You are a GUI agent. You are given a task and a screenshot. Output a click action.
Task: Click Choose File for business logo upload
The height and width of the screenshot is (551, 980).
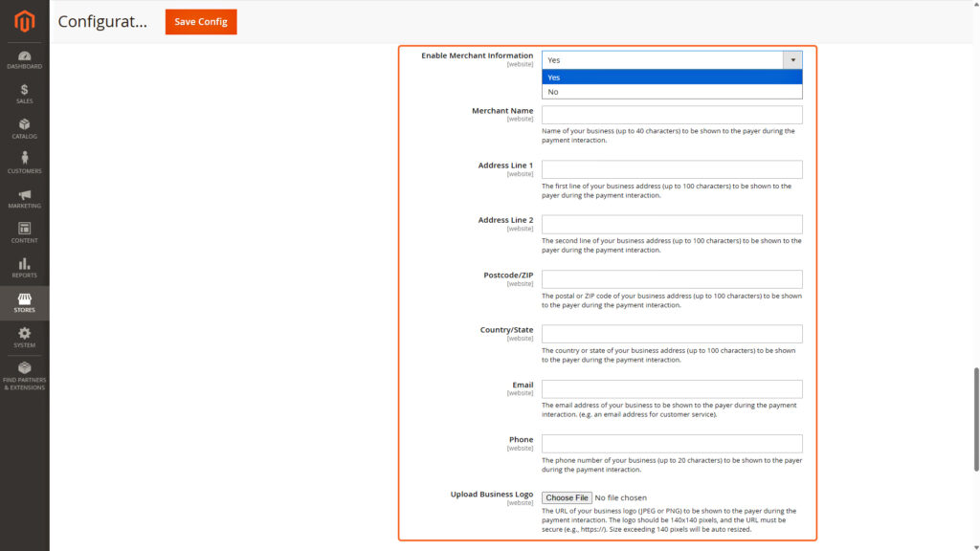[566, 496]
